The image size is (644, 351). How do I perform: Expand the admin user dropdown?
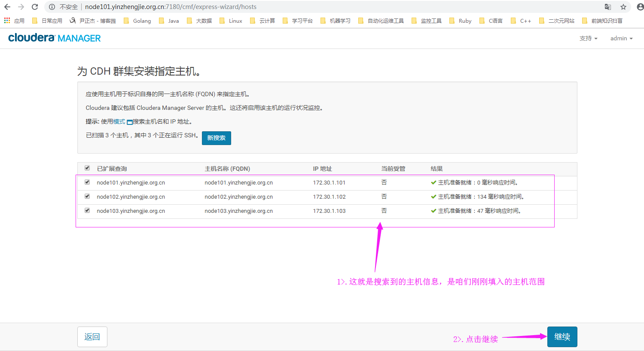(x=621, y=38)
